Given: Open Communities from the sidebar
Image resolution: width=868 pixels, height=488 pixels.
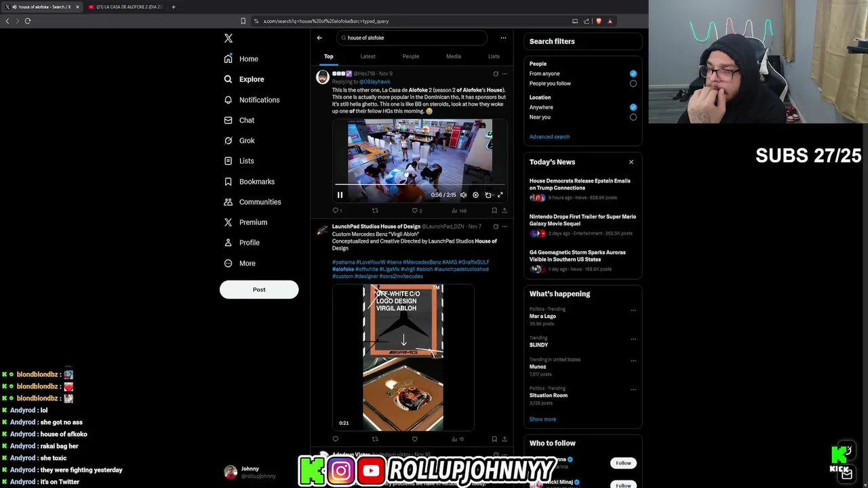Looking at the screenshot, I should click(252, 202).
